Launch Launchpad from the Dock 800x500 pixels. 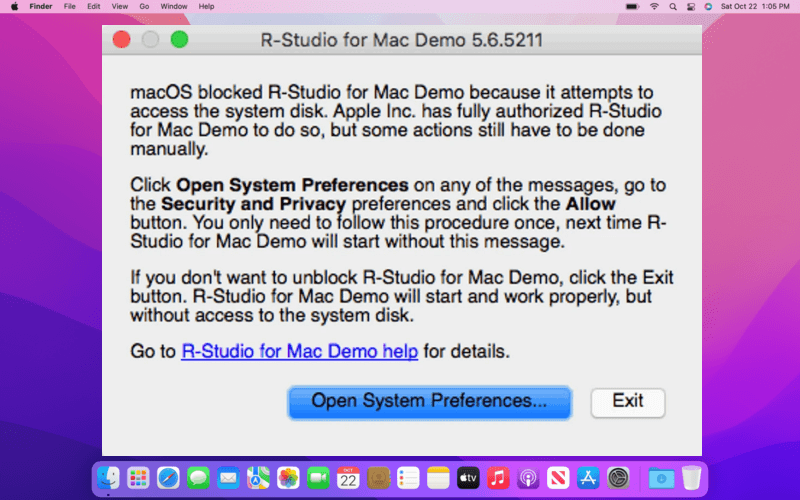(x=138, y=479)
